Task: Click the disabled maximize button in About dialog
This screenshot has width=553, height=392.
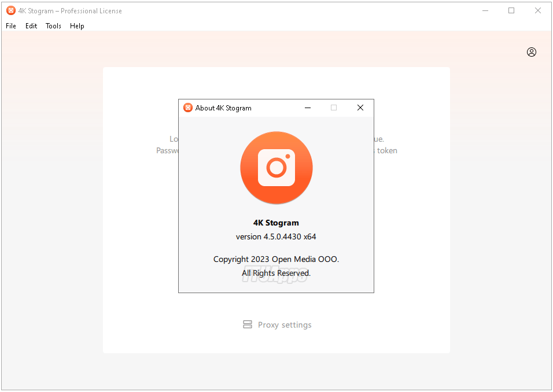Action: coord(334,108)
